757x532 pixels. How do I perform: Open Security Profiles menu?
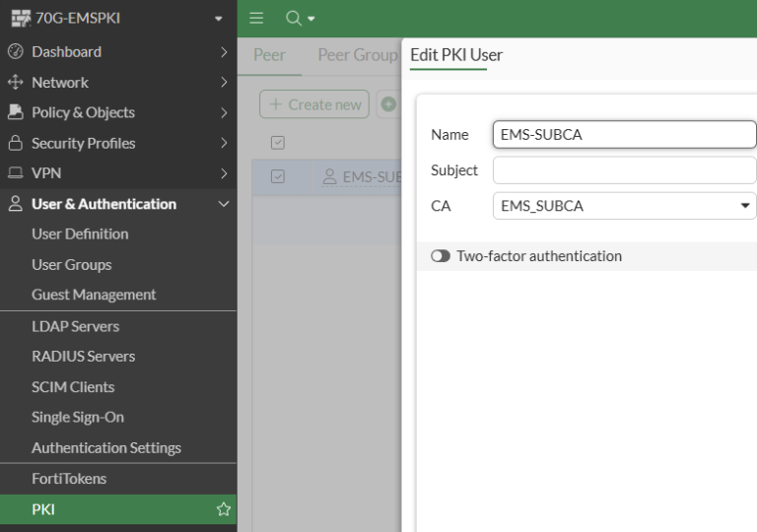(x=83, y=144)
